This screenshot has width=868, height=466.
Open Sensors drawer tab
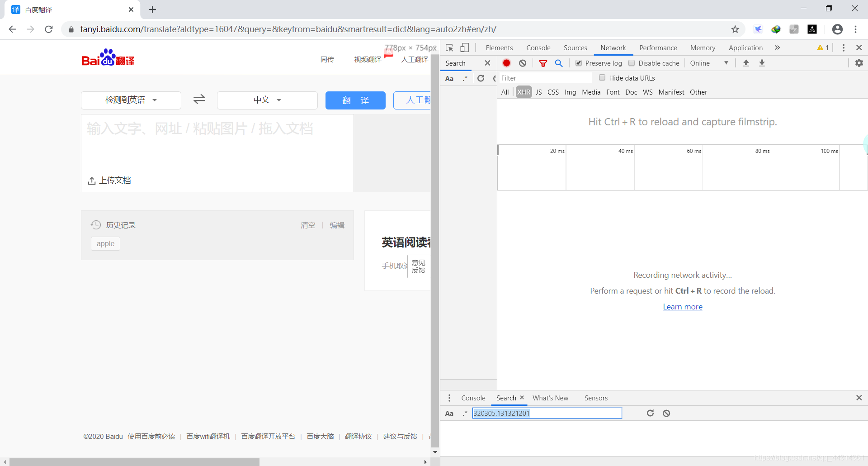click(596, 398)
